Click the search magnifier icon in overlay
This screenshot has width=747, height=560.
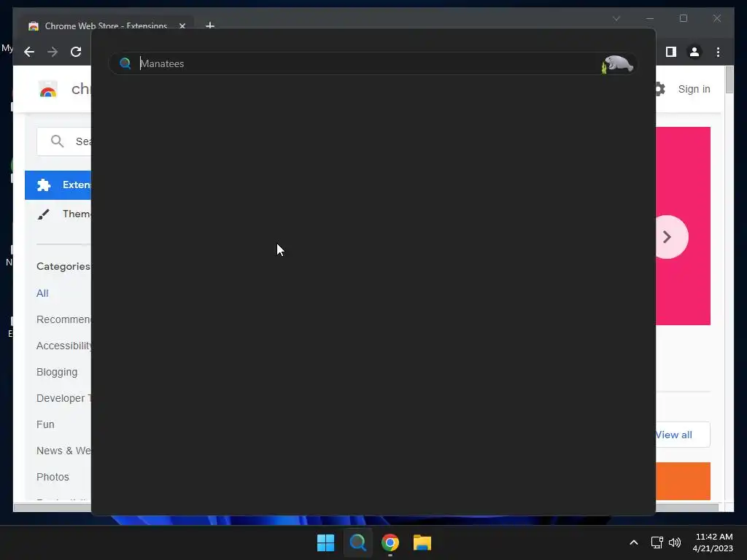[125, 63]
